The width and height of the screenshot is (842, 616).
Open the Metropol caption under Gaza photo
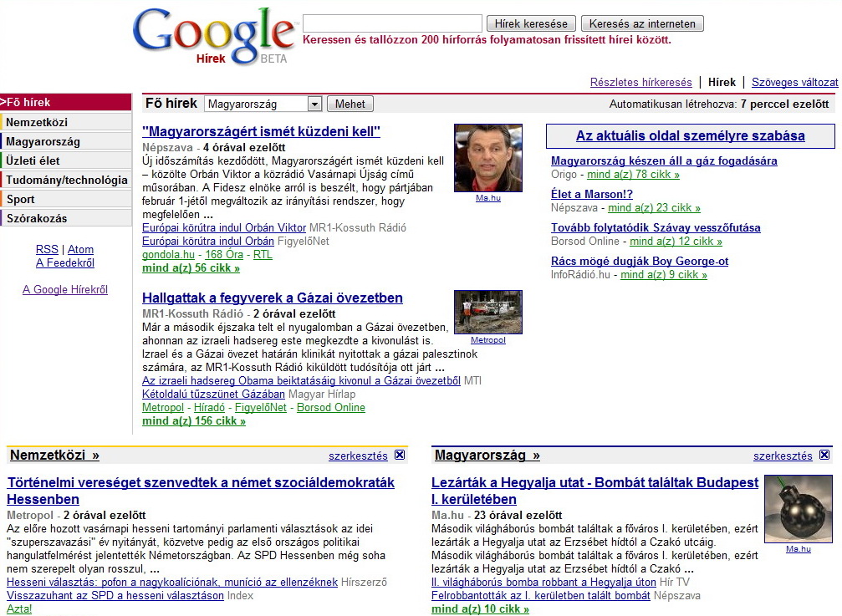click(488, 340)
